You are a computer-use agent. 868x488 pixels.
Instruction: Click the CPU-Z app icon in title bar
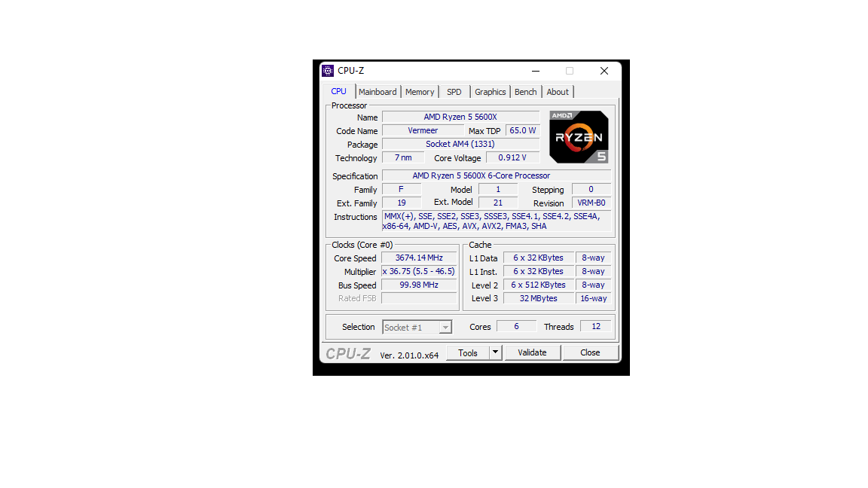coord(328,71)
